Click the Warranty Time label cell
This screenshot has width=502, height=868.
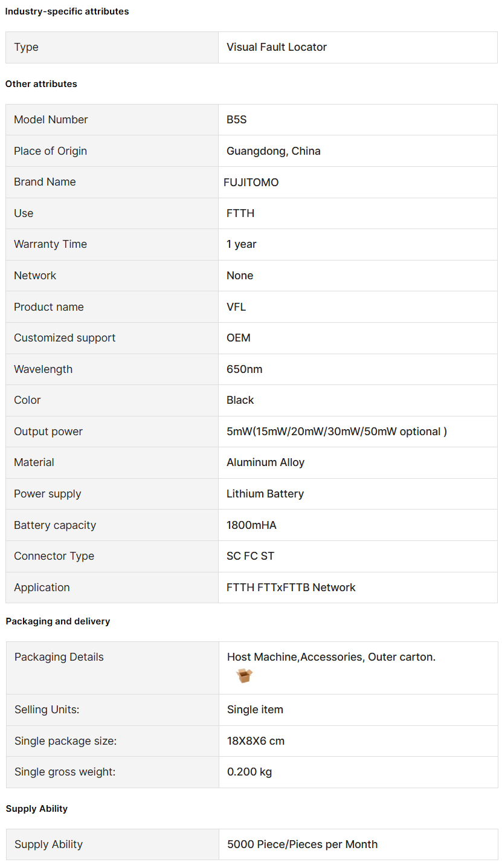point(112,244)
